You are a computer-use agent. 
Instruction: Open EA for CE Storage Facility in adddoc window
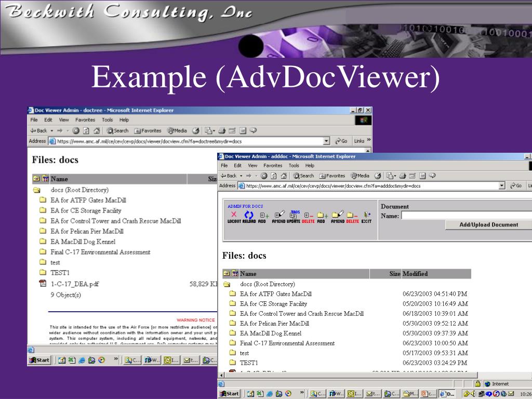pos(273,303)
